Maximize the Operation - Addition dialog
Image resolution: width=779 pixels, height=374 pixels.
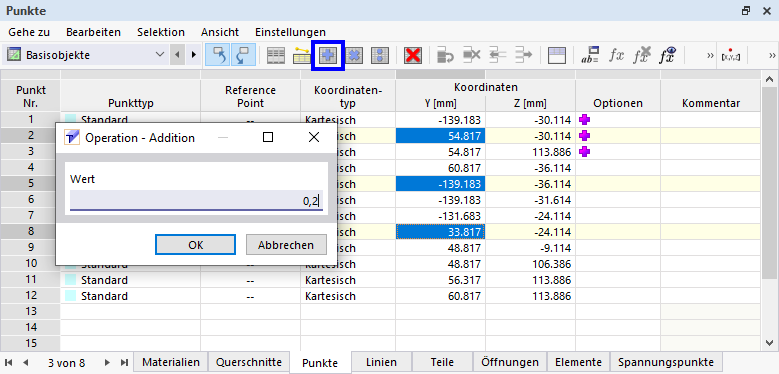click(x=268, y=137)
